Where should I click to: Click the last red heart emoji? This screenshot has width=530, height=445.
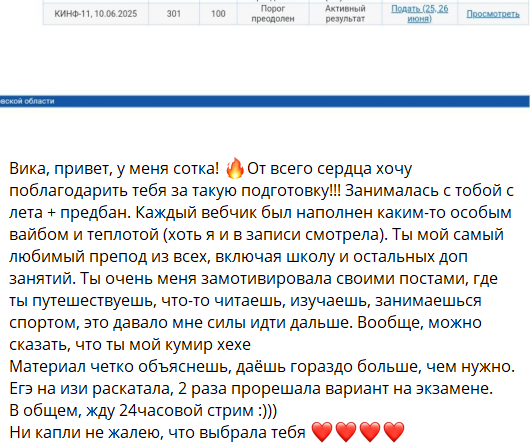click(x=394, y=432)
